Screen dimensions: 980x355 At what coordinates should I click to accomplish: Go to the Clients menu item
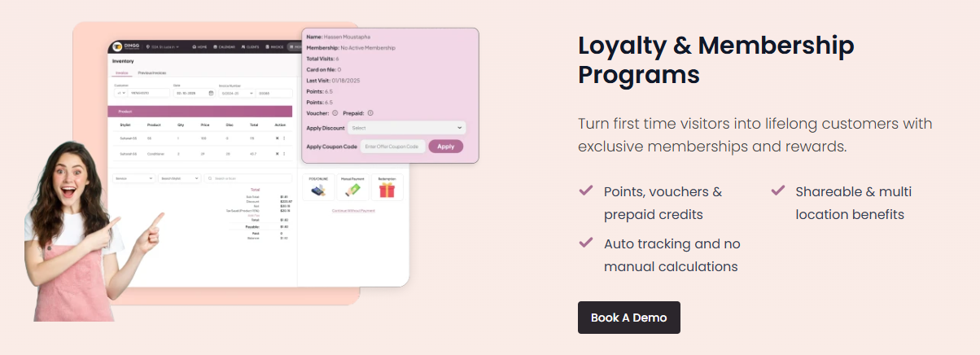point(249,47)
